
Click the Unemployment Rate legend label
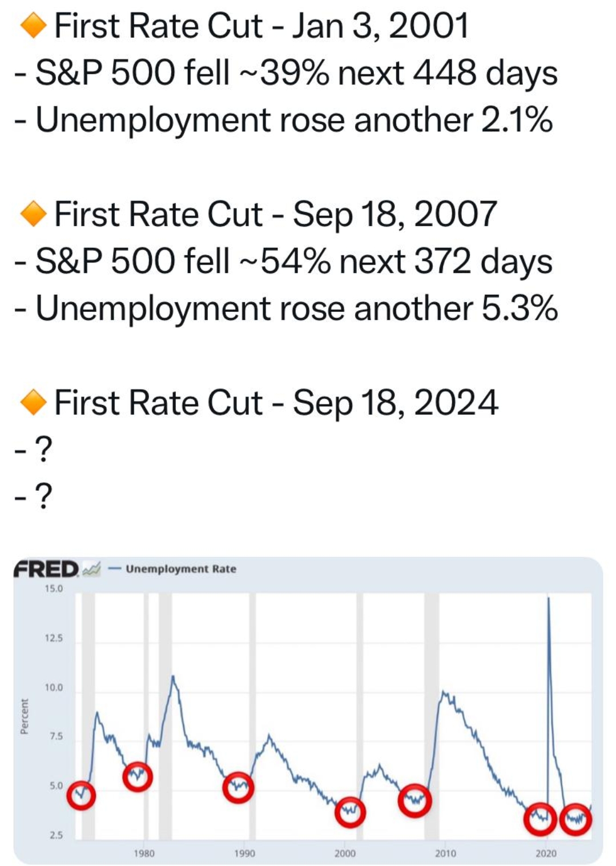click(180, 569)
